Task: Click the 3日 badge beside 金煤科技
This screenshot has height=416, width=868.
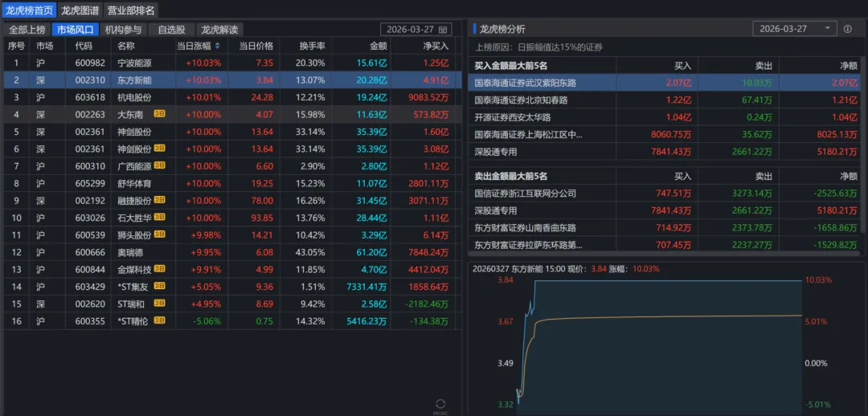Action: tap(159, 269)
